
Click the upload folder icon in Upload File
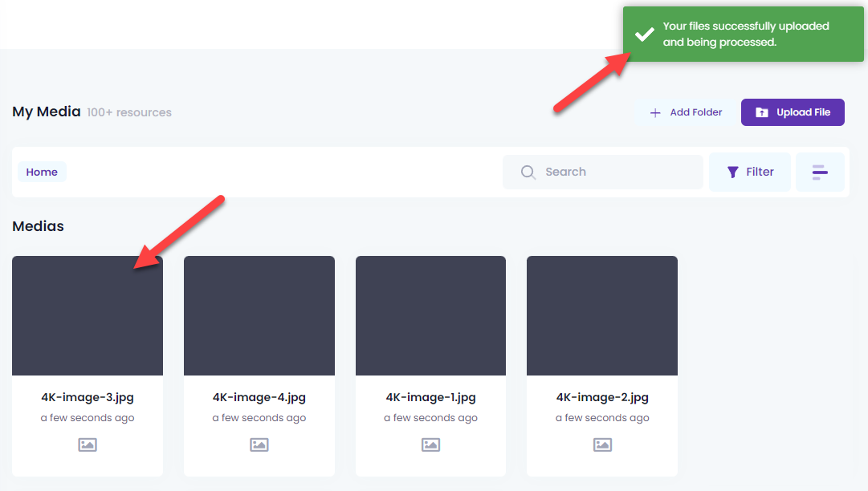pos(762,112)
